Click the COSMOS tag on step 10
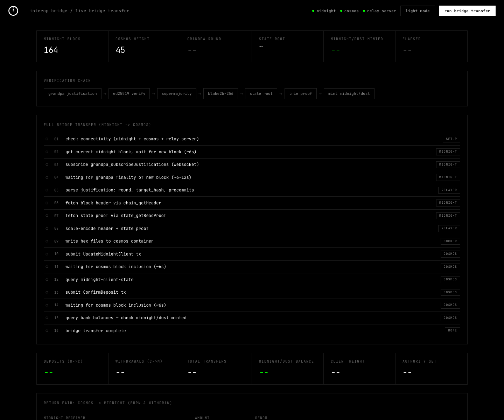This screenshot has height=420, width=504. coord(450,254)
